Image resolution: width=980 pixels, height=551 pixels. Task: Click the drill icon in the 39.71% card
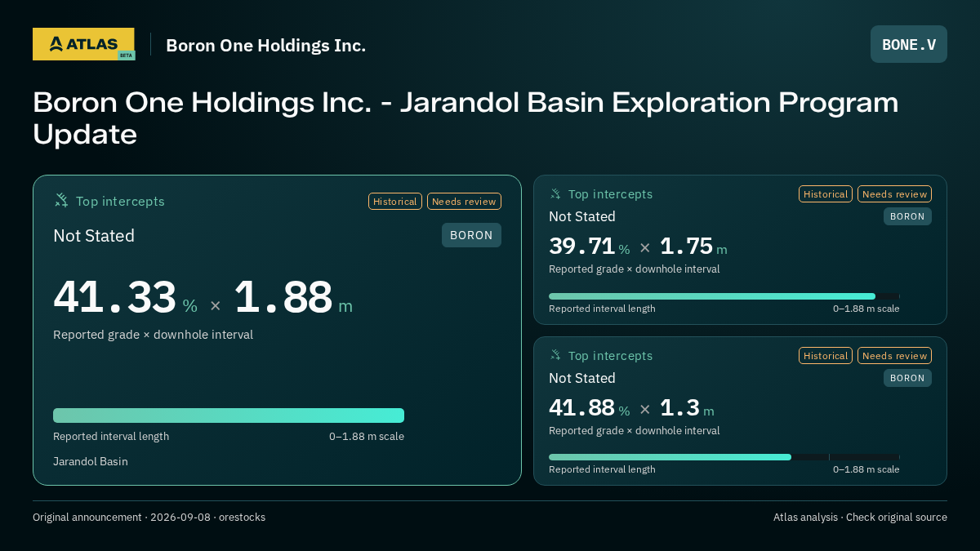tap(555, 194)
